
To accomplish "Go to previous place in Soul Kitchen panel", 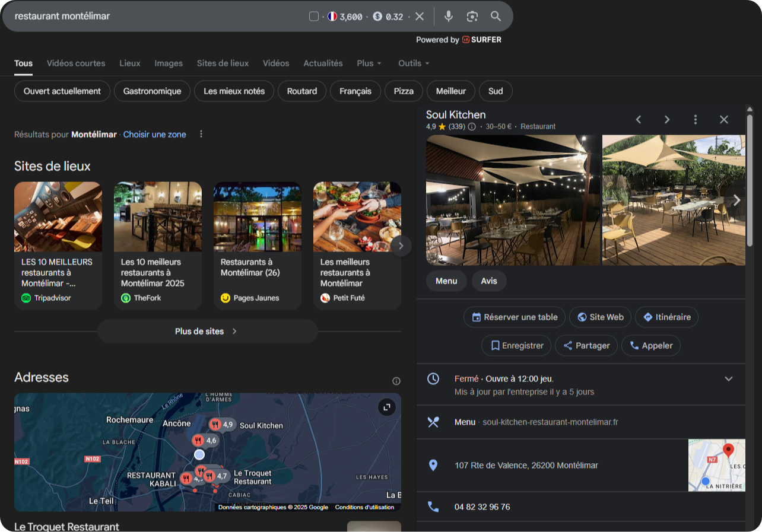I will coord(639,120).
